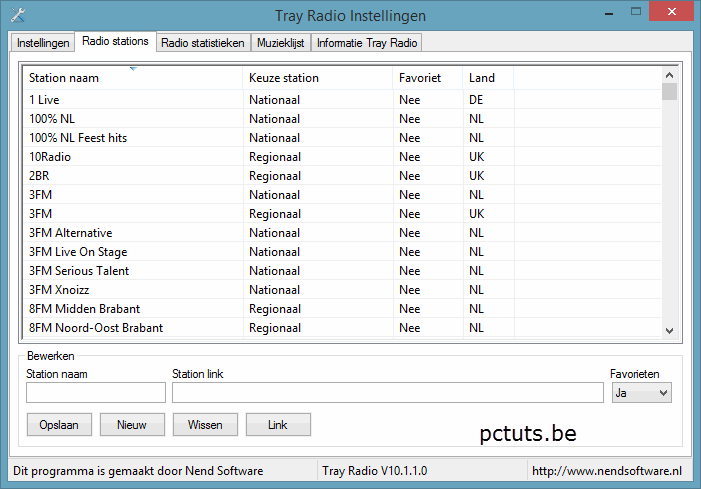Click the Land column header
Image resolution: width=701 pixels, height=489 pixels.
(487, 78)
